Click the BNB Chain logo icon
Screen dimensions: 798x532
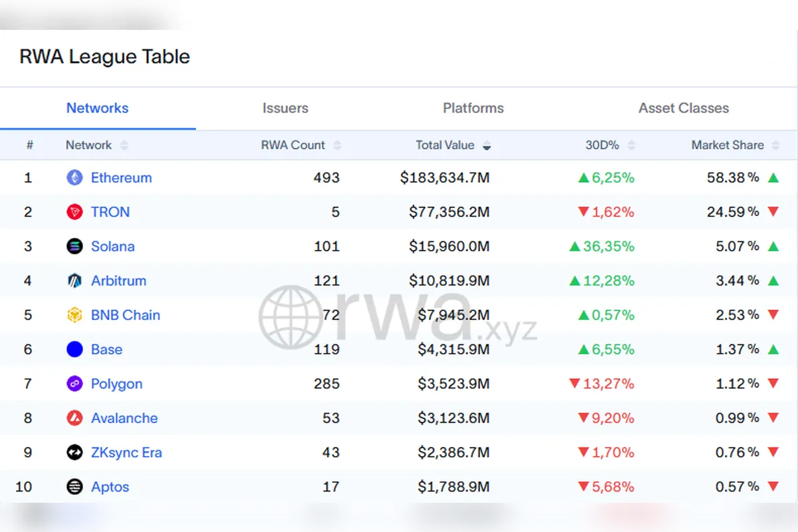(74, 315)
